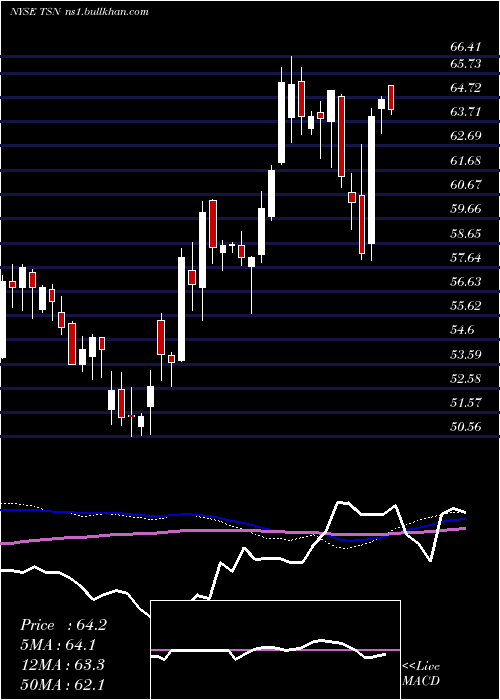Viewport: 500px width, 700px height.
Task: Click the 62.69 price level label
Action: tap(465, 136)
